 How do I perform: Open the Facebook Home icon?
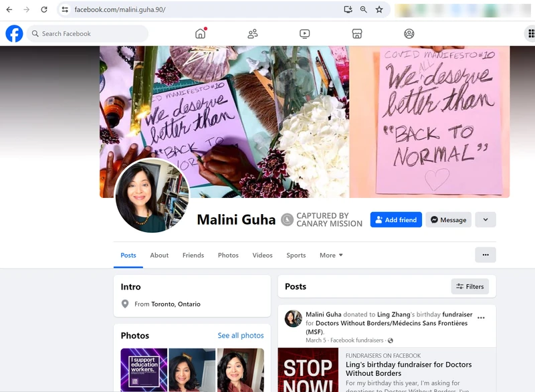(x=201, y=33)
